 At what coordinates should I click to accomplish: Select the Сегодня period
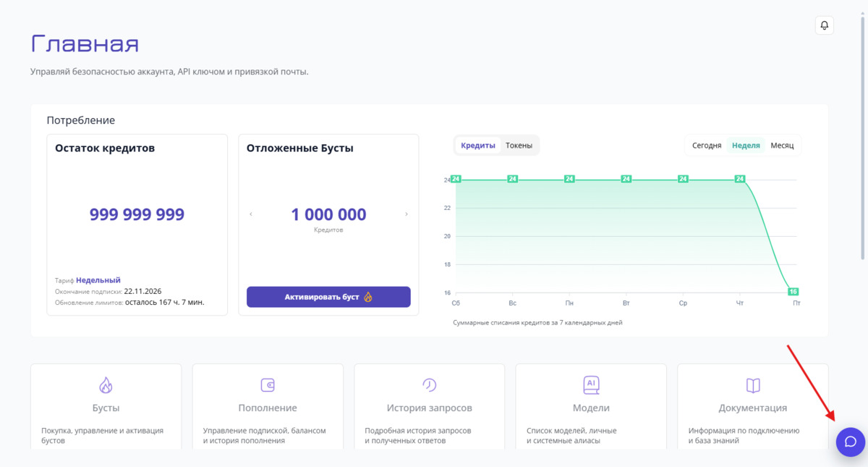pyautogui.click(x=707, y=146)
